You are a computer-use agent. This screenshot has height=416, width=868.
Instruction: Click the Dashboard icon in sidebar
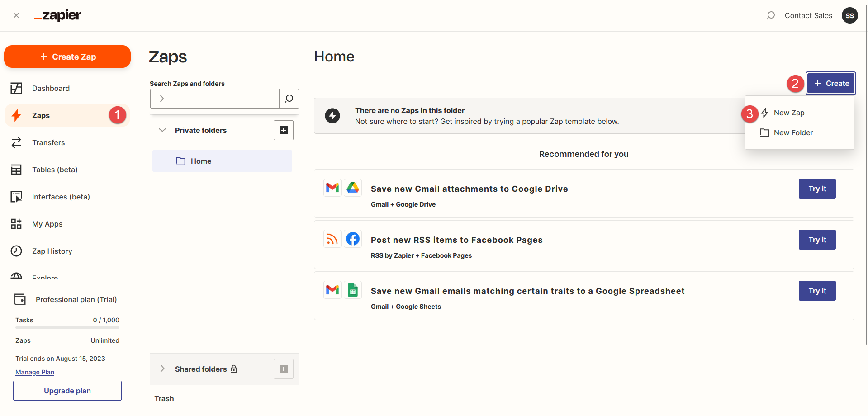point(16,88)
